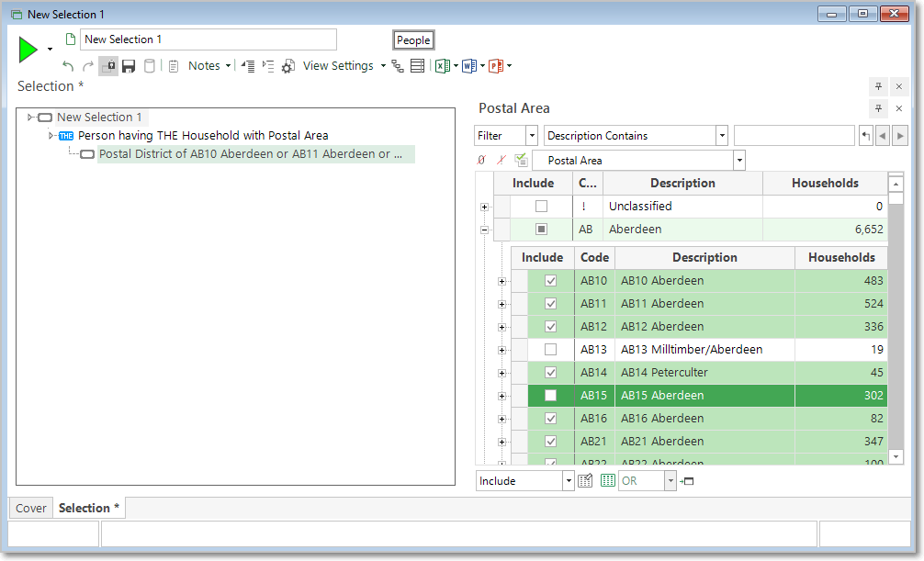Click the Notes clipboard icon
This screenshot has width=924, height=561.
174,66
